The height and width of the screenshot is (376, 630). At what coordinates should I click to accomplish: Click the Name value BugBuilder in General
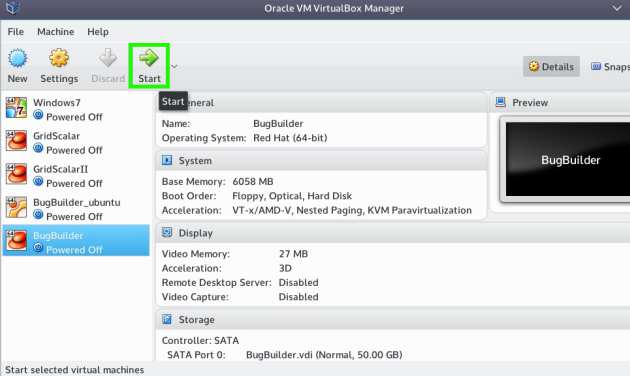[278, 123]
